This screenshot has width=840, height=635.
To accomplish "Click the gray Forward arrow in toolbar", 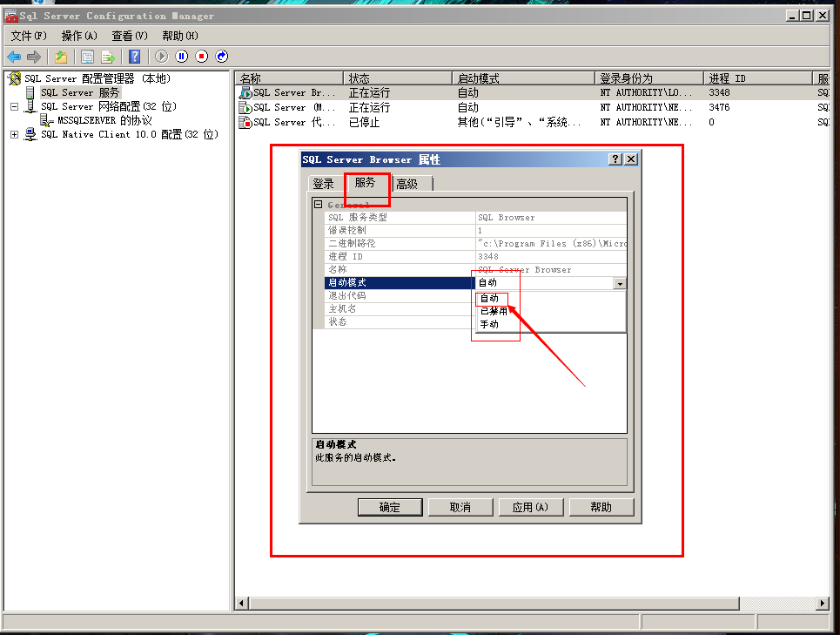I will (x=34, y=57).
